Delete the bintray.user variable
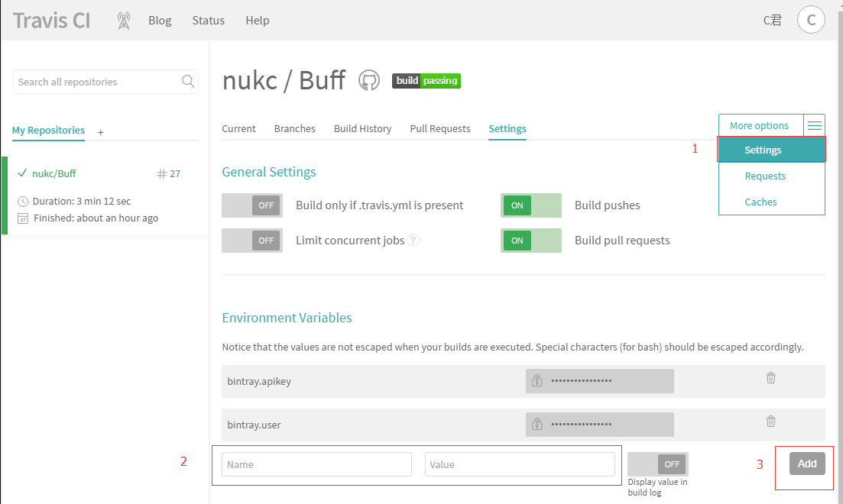Screen dimensions: 843x504 tap(770, 422)
